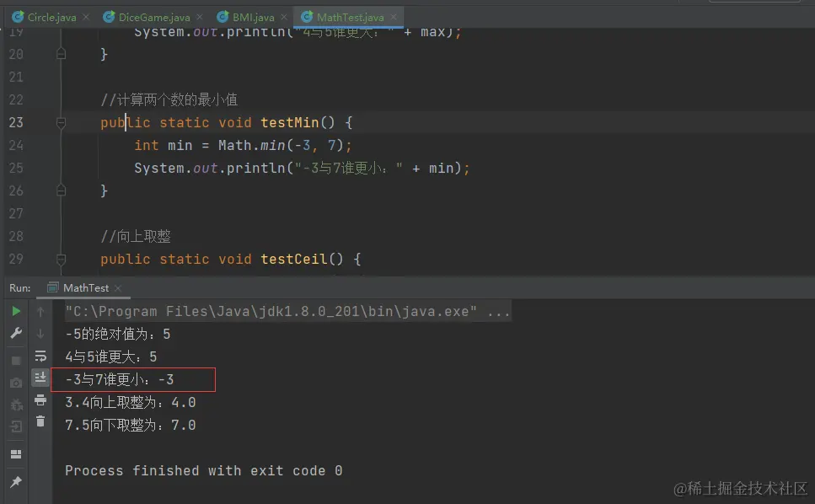The image size is (815, 504).
Task: Click the 'int min' declaration
Action: coord(164,146)
